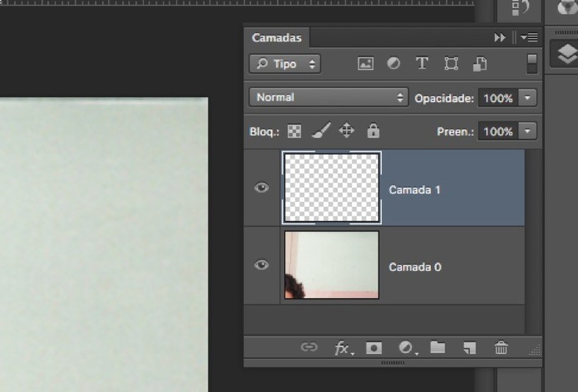
Task: Lock position move icon
Action: (347, 131)
